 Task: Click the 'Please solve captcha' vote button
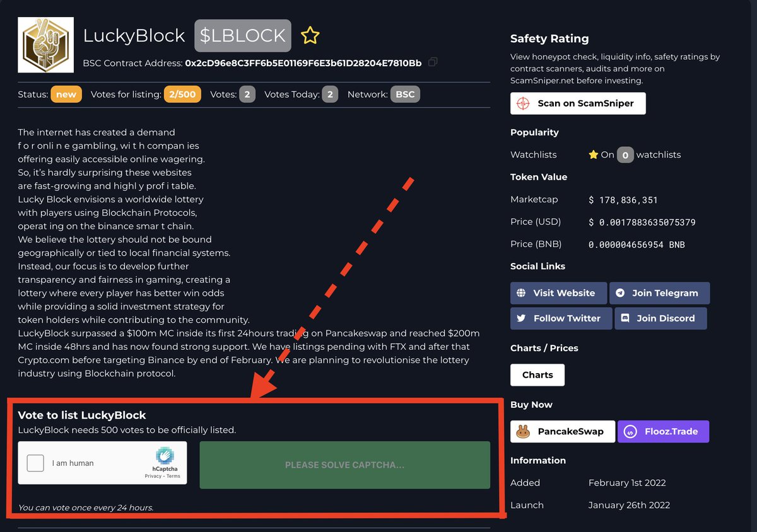point(344,465)
